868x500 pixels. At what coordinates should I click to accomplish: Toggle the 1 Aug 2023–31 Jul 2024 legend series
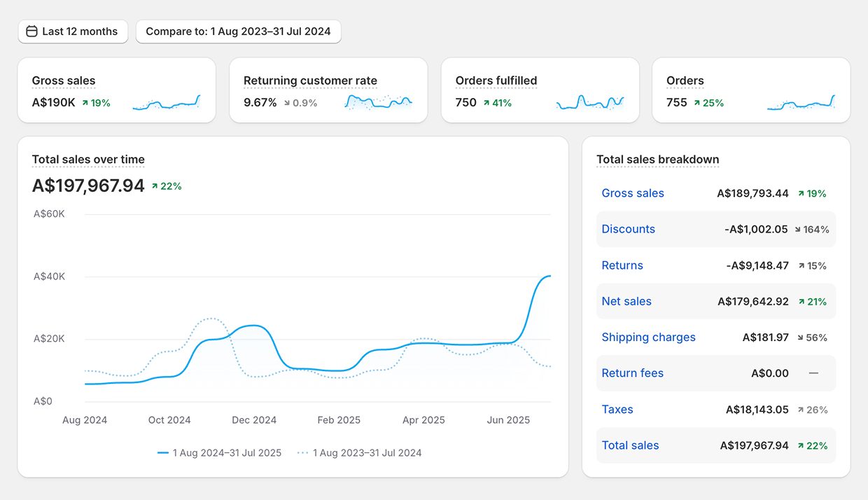point(360,453)
